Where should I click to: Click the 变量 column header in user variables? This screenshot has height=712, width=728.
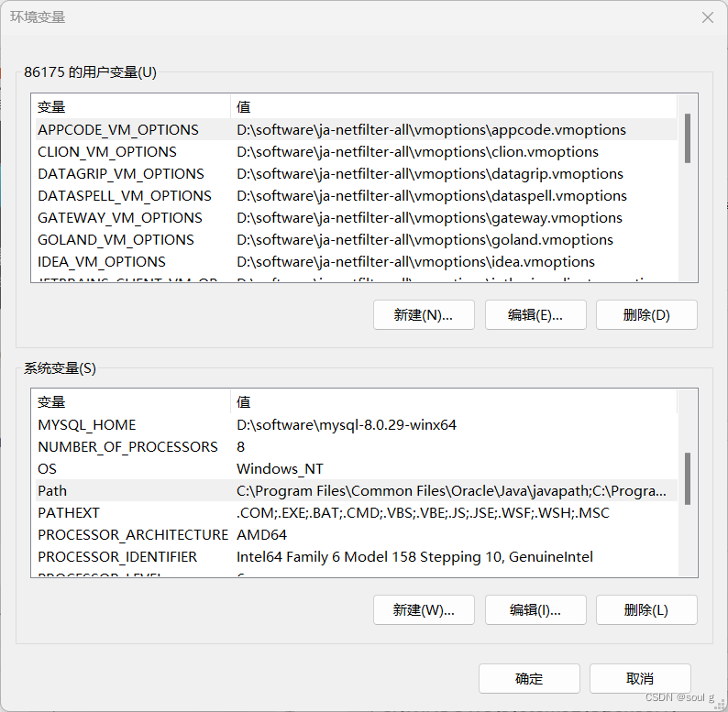[132, 107]
